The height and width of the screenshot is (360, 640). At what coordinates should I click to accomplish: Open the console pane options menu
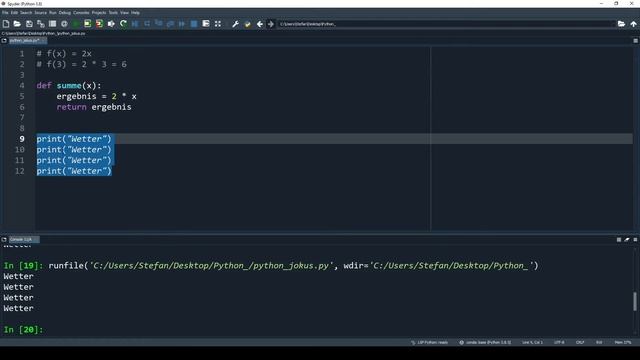point(636,240)
